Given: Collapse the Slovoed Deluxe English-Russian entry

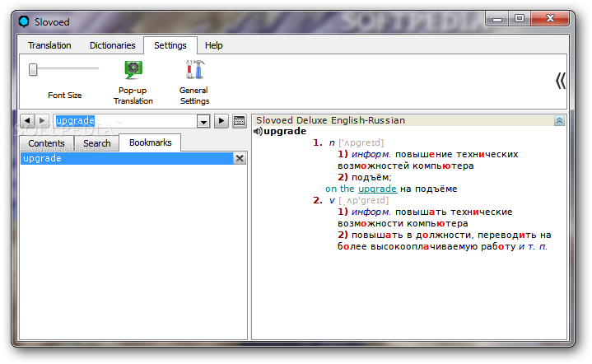Looking at the screenshot, I should [559, 121].
